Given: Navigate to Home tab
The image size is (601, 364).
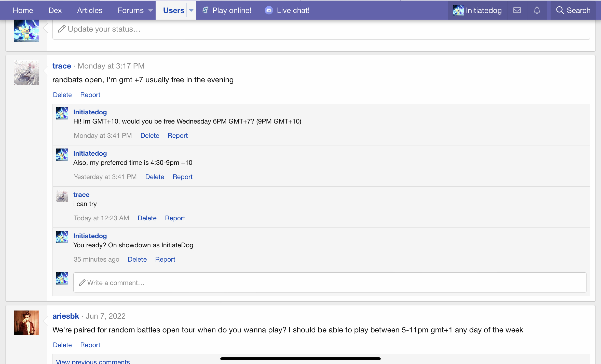Looking at the screenshot, I should point(23,10).
